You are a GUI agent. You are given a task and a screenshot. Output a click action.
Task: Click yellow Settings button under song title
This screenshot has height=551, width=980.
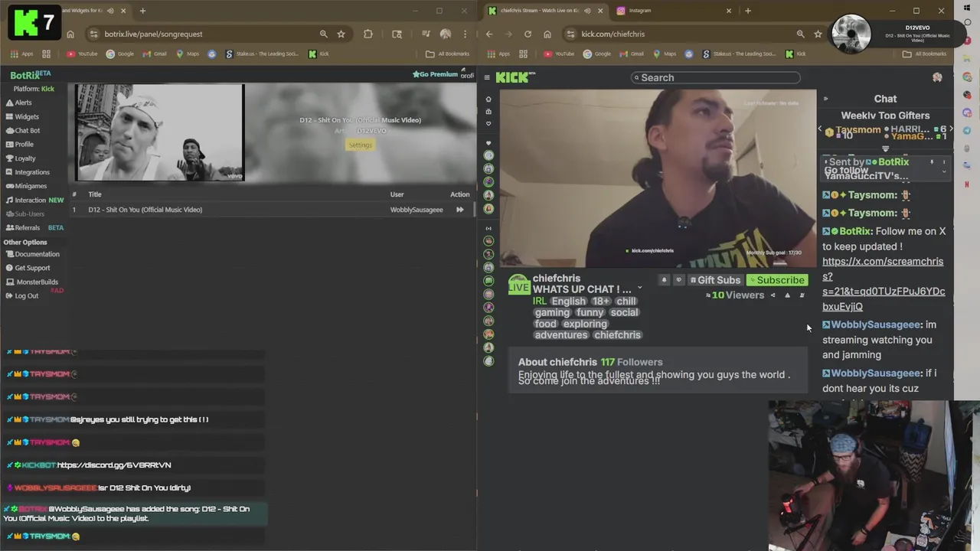[360, 145]
